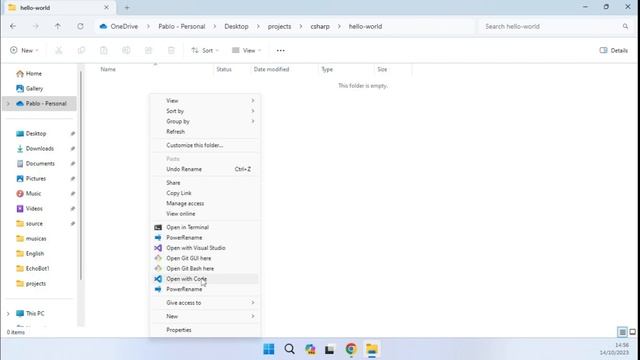
Task: Click the first PowerRename entry below Terminal
Action: 204,238
